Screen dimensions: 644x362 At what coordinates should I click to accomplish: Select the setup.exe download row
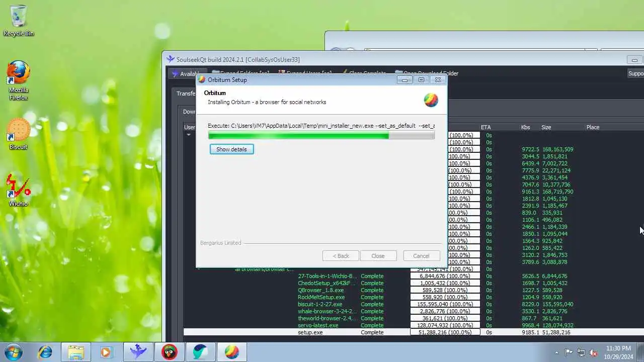(414, 332)
